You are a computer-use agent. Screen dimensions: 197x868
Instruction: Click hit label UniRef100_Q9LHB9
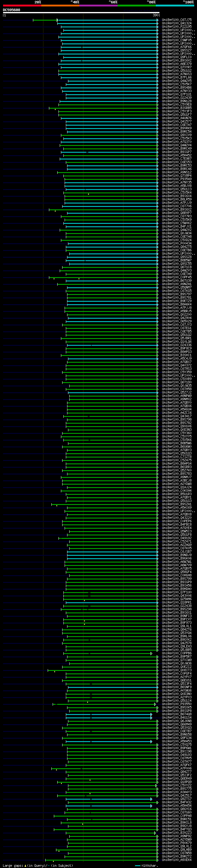coord(177,849)
